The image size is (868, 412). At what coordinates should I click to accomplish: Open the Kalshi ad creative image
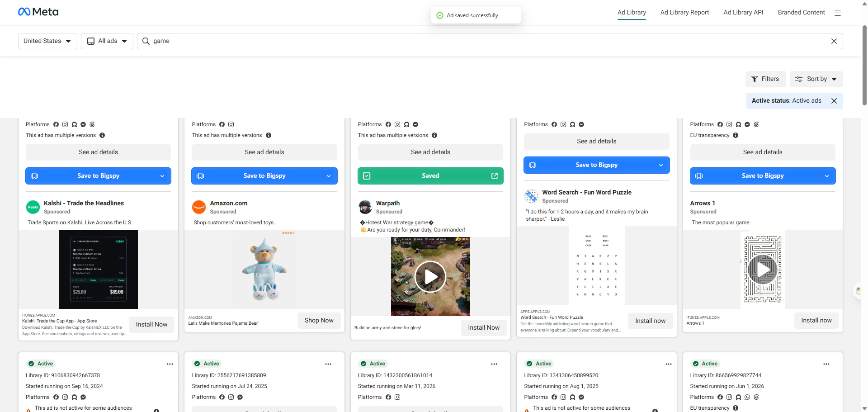pos(98,270)
